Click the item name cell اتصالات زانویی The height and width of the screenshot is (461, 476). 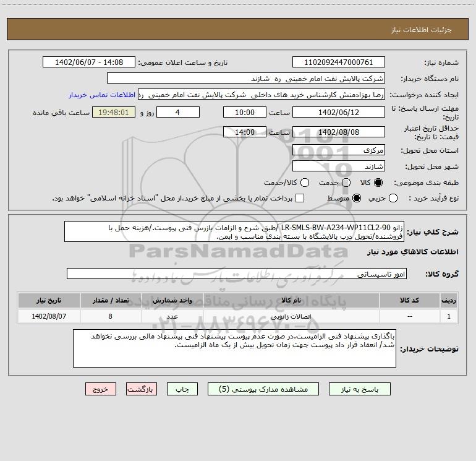(291, 316)
